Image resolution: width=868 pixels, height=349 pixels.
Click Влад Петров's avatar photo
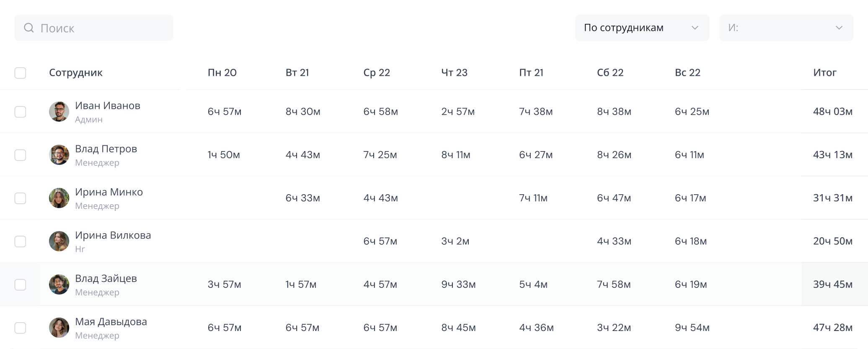[59, 155]
